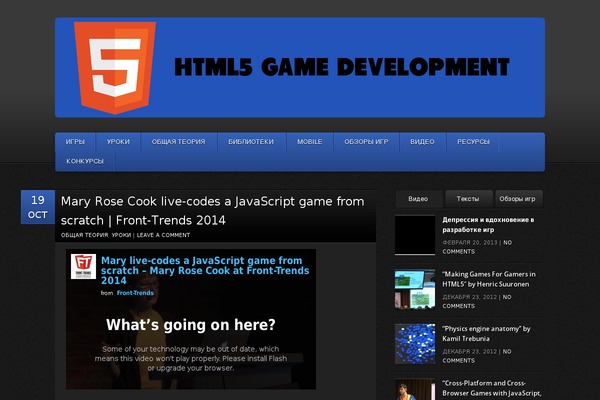The width and height of the screenshot is (600, 400).
Task: Click the Депрессия и вдохновение black thumbnail
Action: [415, 235]
